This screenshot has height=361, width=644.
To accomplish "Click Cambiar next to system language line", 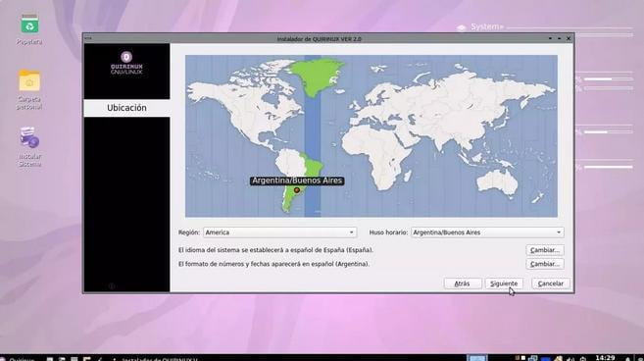I will tap(545, 250).
